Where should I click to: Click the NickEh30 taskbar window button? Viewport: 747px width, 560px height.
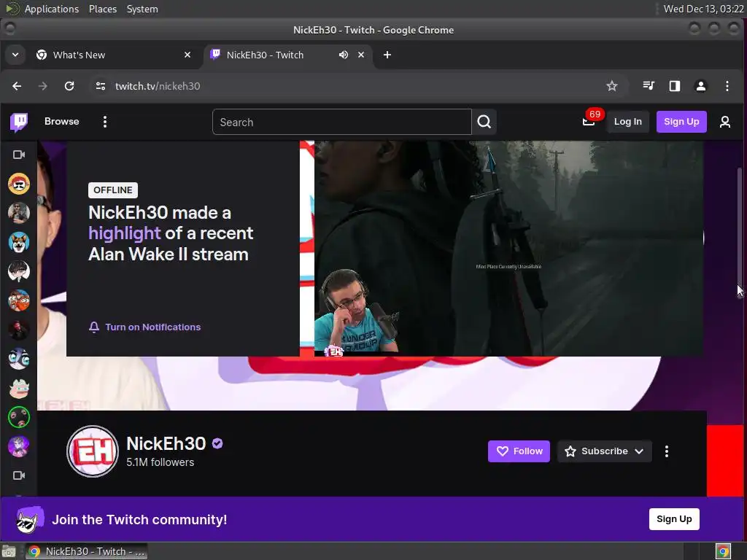tap(87, 551)
